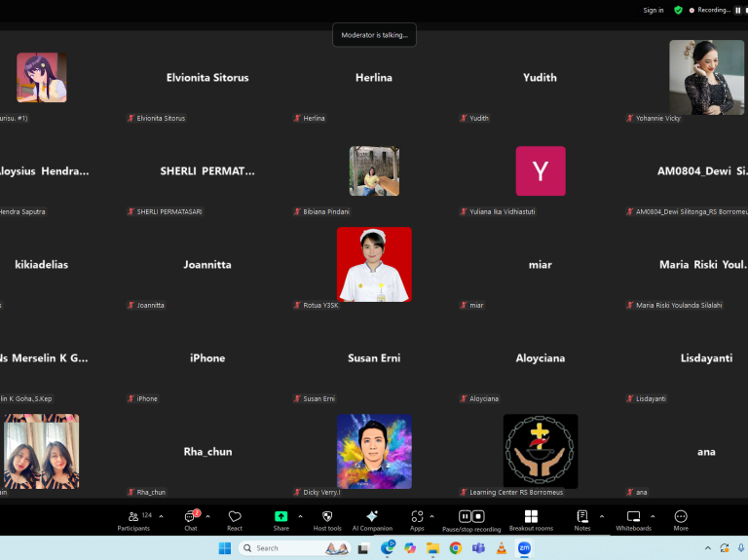Click the green encryption shield icon
Image resolution: width=748 pixels, height=560 pixels.
(678, 10)
